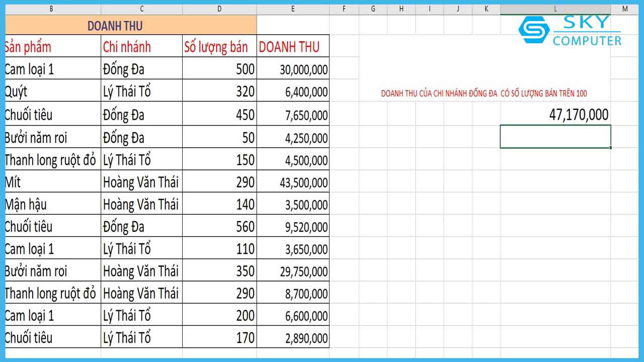Viewport: 644px width, 362px height.
Task: Click the result cell showing 47,170,000
Action: [555, 114]
